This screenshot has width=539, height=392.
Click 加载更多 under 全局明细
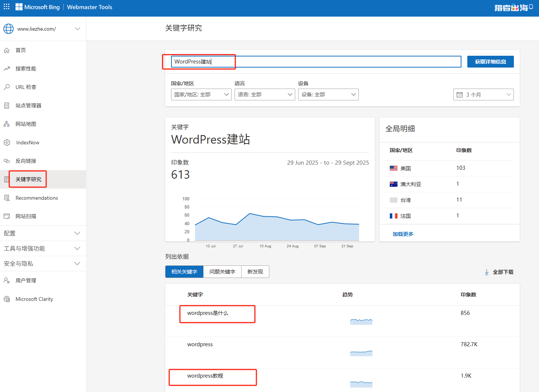coord(402,233)
